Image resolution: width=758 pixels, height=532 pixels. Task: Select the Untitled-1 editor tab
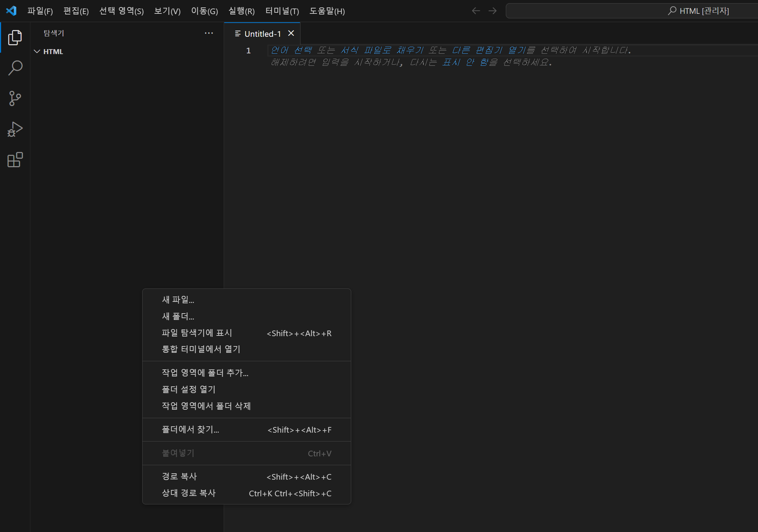(262, 34)
